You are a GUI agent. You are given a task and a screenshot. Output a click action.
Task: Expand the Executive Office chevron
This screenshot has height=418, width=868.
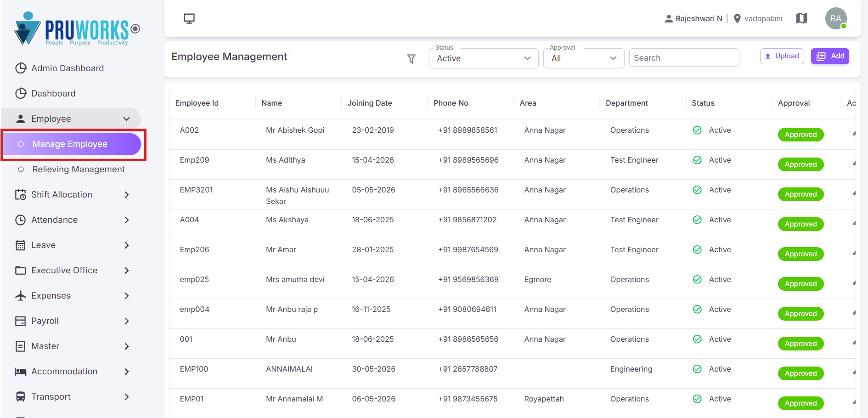[x=127, y=271]
